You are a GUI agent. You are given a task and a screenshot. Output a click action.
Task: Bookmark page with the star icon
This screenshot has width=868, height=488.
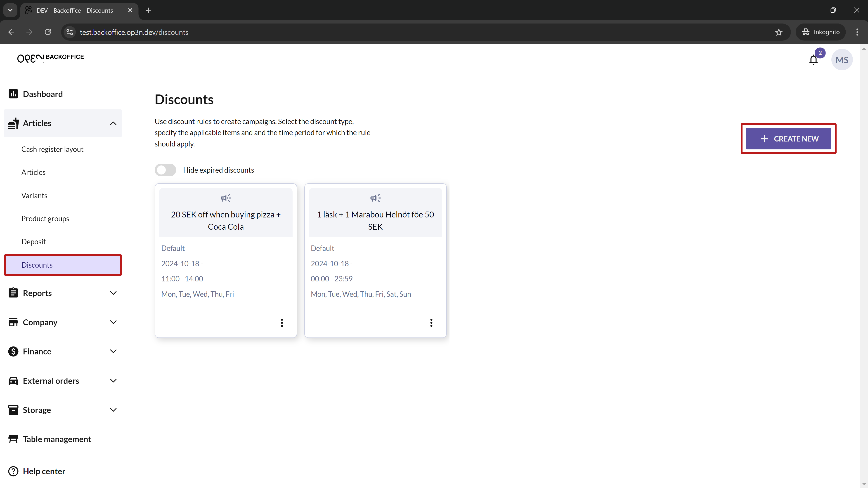pyautogui.click(x=779, y=32)
